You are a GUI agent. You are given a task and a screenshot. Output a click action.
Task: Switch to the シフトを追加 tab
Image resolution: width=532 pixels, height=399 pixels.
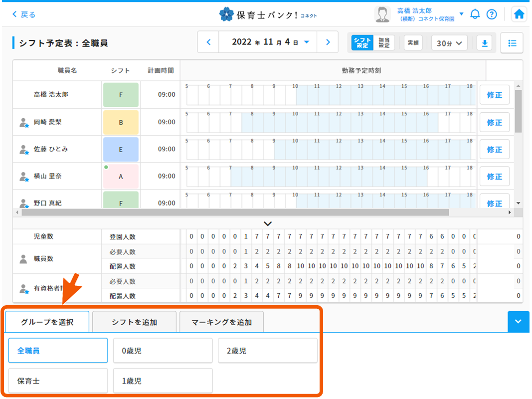click(x=134, y=322)
